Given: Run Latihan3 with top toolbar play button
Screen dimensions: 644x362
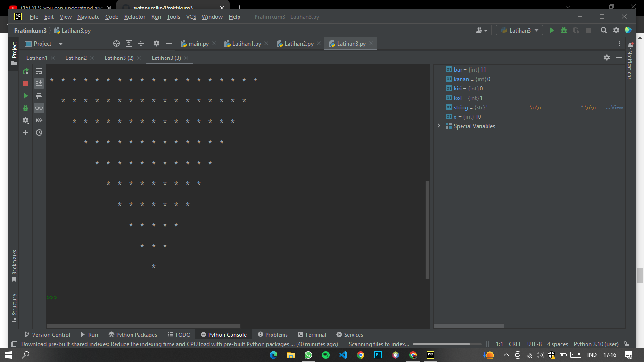Looking at the screenshot, I should point(552,30).
